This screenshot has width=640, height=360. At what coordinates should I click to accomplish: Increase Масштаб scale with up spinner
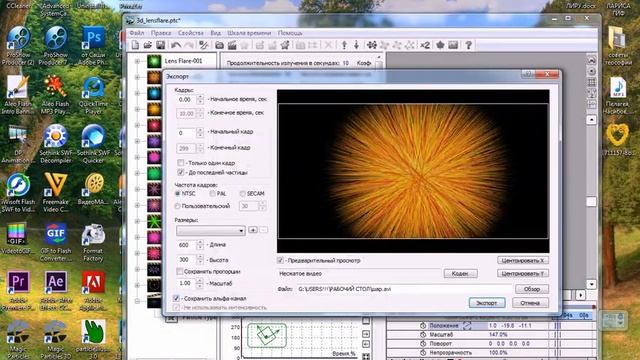click(x=200, y=281)
